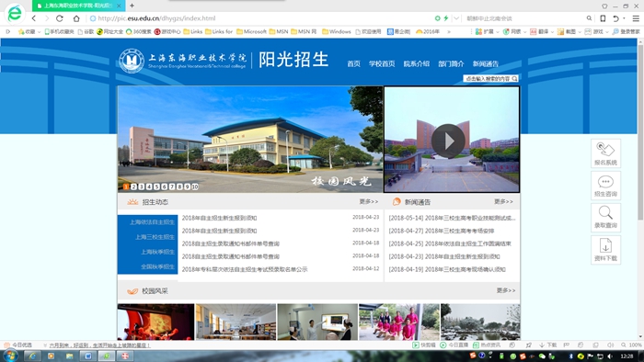Expand the address bar dropdown arrow
Viewport: 644px width, 362px height.
point(456,18)
